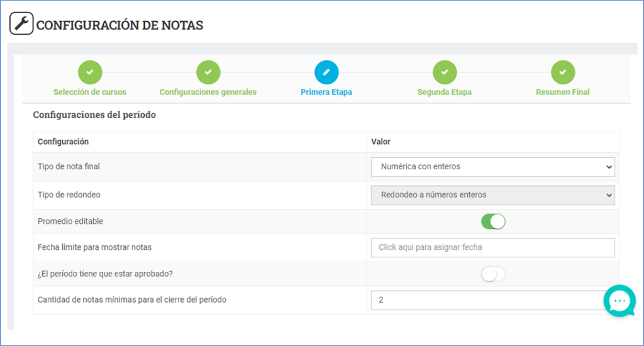Click the Fecha límite date field
The height and width of the screenshot is (346, 644).
492,247
